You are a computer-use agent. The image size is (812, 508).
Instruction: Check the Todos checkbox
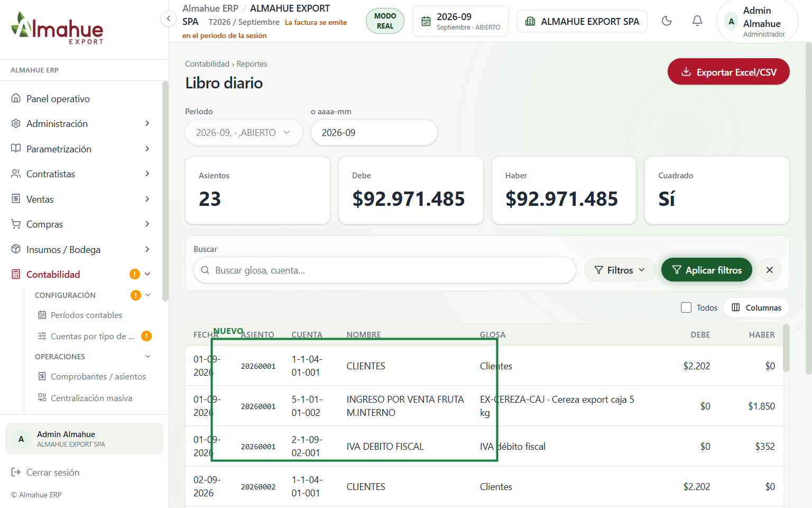pos(686,307)
